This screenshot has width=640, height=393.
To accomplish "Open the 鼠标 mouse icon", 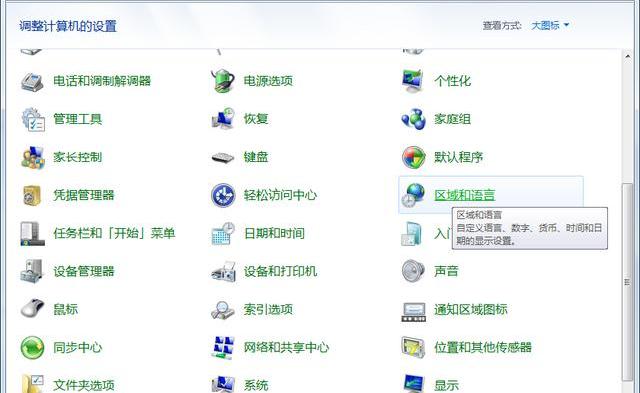I will click(x=32, y=309).
